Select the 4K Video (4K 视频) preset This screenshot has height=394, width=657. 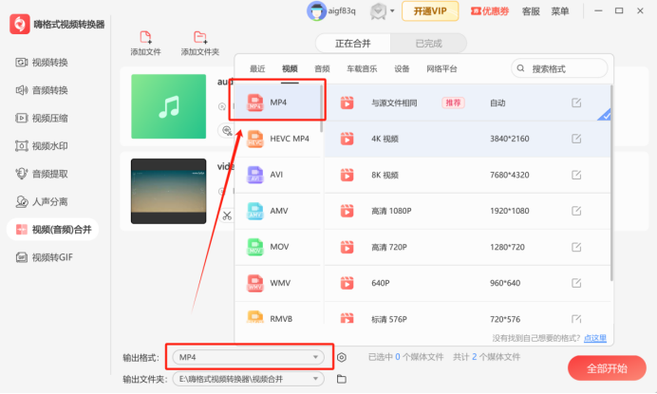(467, 139)
